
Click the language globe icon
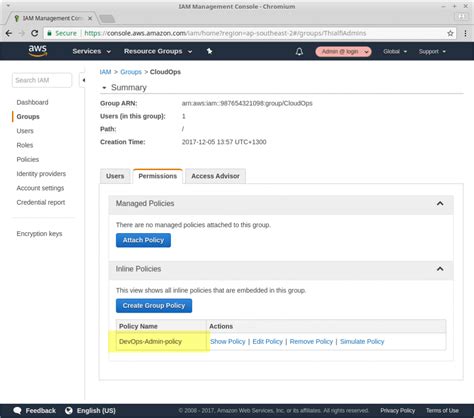[69, 410]
